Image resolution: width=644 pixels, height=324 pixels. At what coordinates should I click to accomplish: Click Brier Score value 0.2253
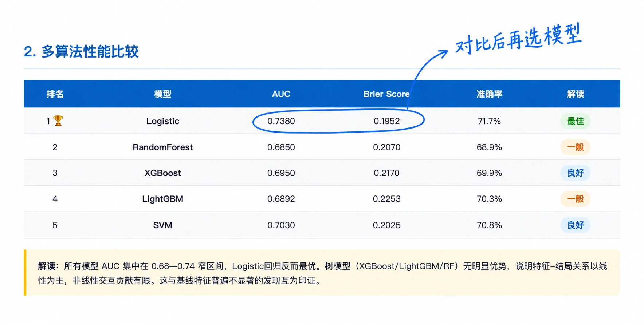point(387,199)
